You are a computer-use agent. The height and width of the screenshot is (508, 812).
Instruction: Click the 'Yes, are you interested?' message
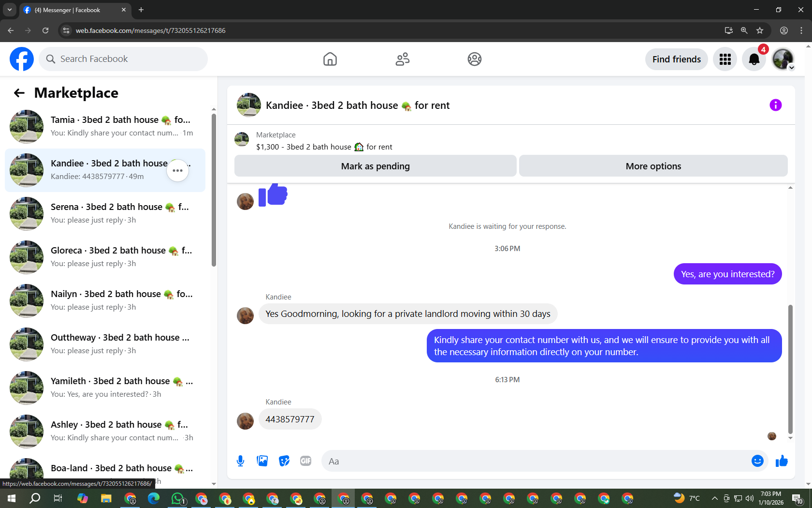(x=727, y=274)
